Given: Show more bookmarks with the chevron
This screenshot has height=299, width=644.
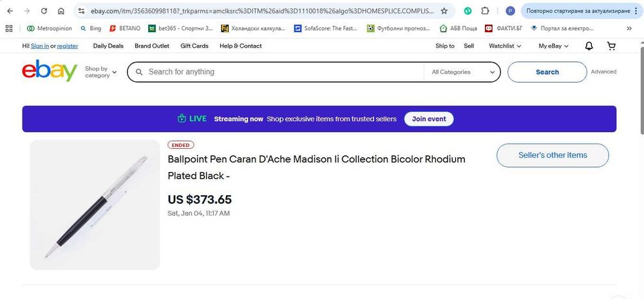Looking at the screenshot, I should coord(629,28).
